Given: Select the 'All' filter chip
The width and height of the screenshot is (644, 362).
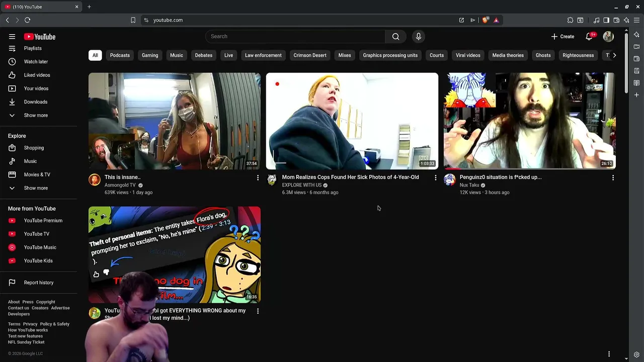Looking at the screenshot, I should (x=95, y=55).
